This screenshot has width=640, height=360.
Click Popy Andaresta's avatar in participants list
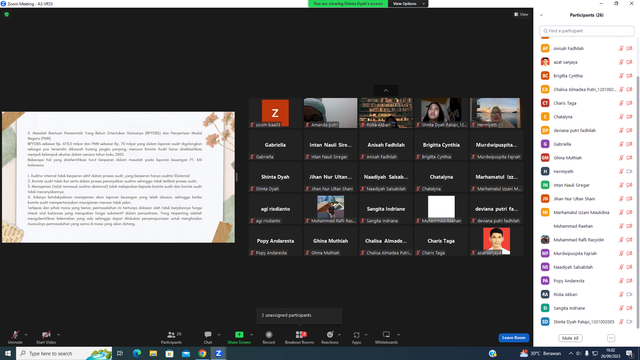click(x=545, y=281)
